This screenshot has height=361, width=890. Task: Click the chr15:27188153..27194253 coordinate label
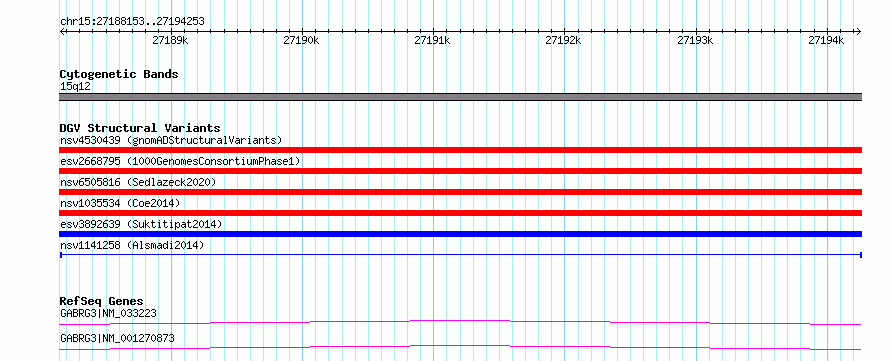pos(132,22)
